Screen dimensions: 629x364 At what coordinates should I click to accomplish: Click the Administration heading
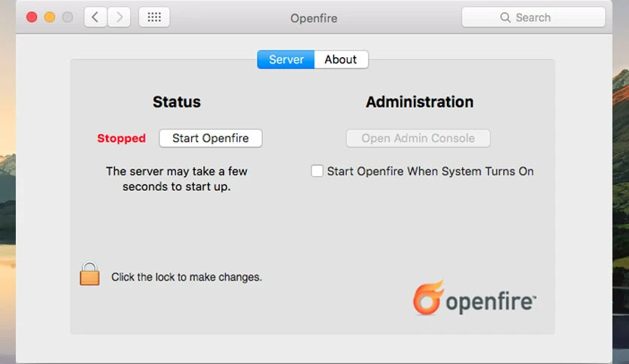[420, 102]
